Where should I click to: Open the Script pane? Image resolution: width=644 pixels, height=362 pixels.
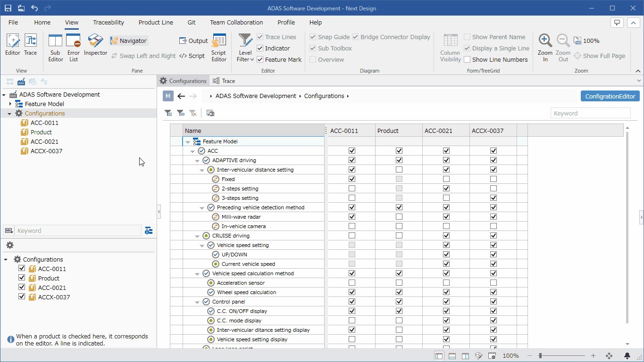(x=192, y=56)
